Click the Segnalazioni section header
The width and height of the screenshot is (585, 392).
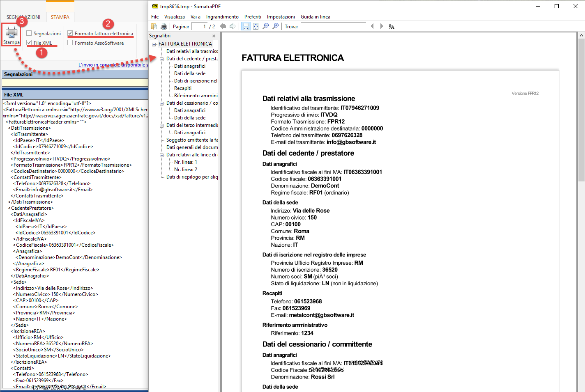[75, 74]
